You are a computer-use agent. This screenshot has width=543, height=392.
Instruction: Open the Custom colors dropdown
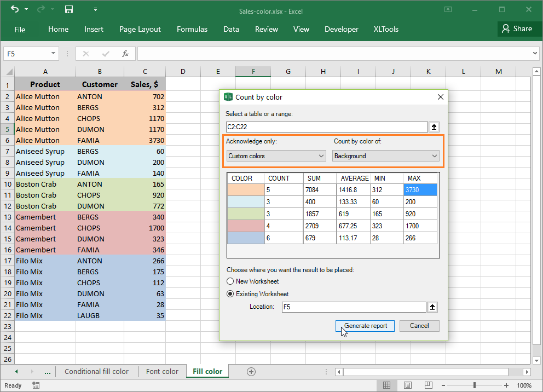(276, 156)
